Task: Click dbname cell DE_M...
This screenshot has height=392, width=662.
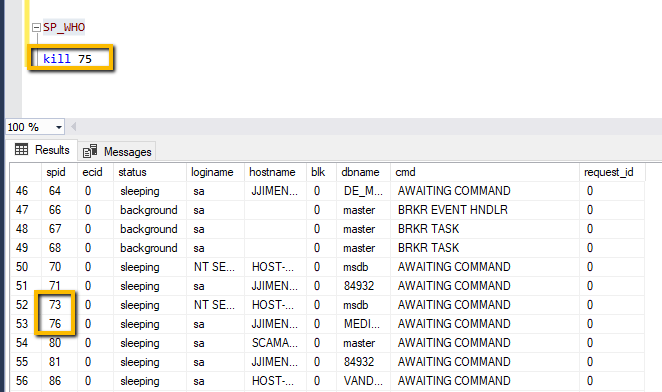Action: pyautogui.click(x=363, y=191)
